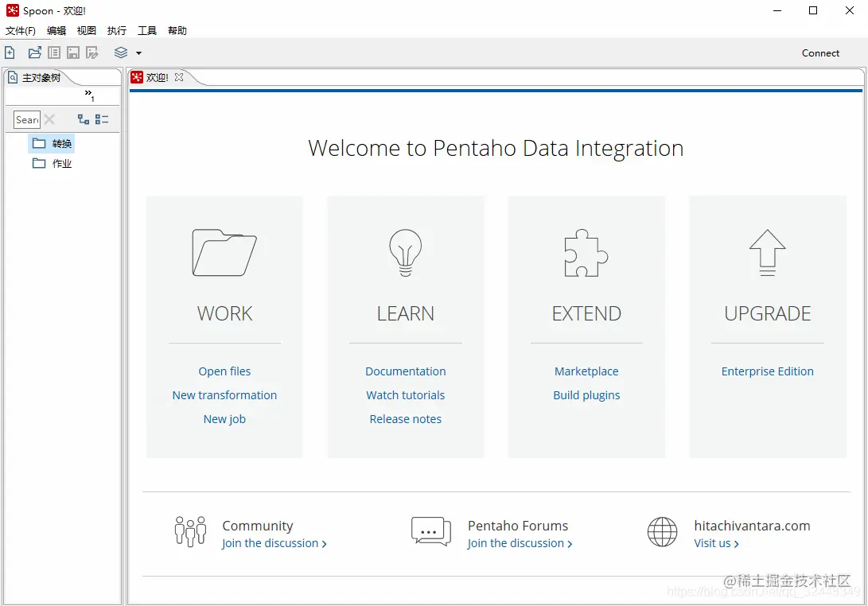Click the Visit us link
Image resolution: width=868 pixels, height=606 pixels.
pos(716,543)
